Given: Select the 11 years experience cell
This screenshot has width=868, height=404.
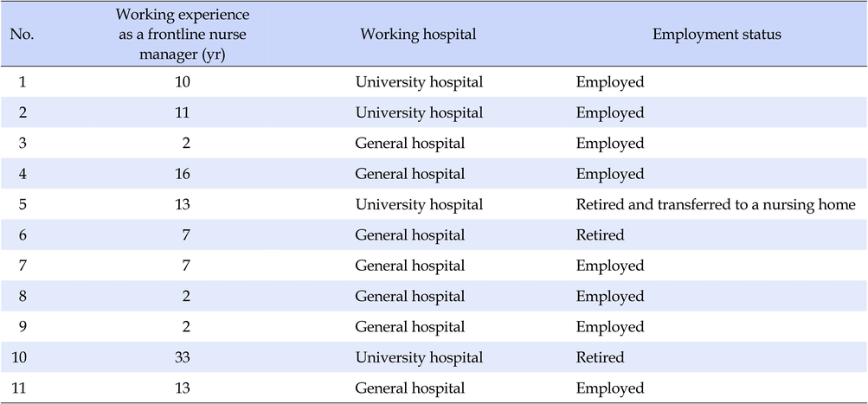Looking at the screenshot, I should coord(182,113).
